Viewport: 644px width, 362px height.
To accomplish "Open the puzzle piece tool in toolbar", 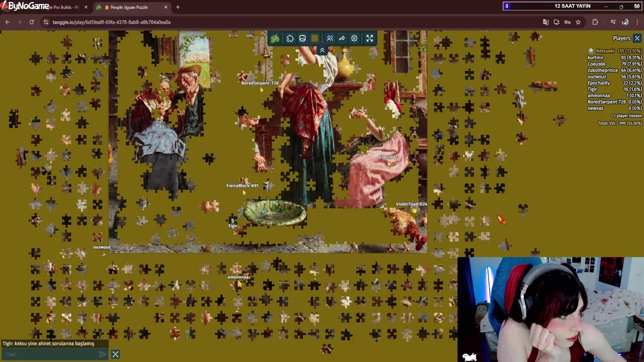I will tap(290, 38).
